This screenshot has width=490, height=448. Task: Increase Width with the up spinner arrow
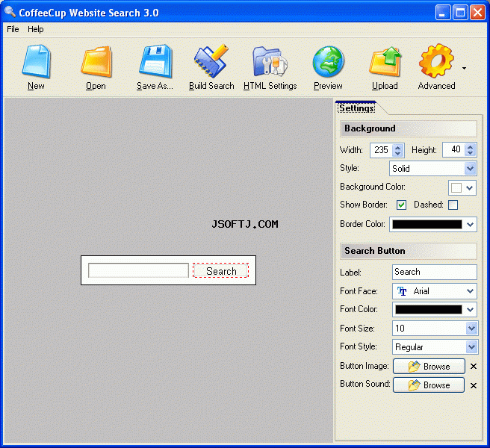coord(397,147)
